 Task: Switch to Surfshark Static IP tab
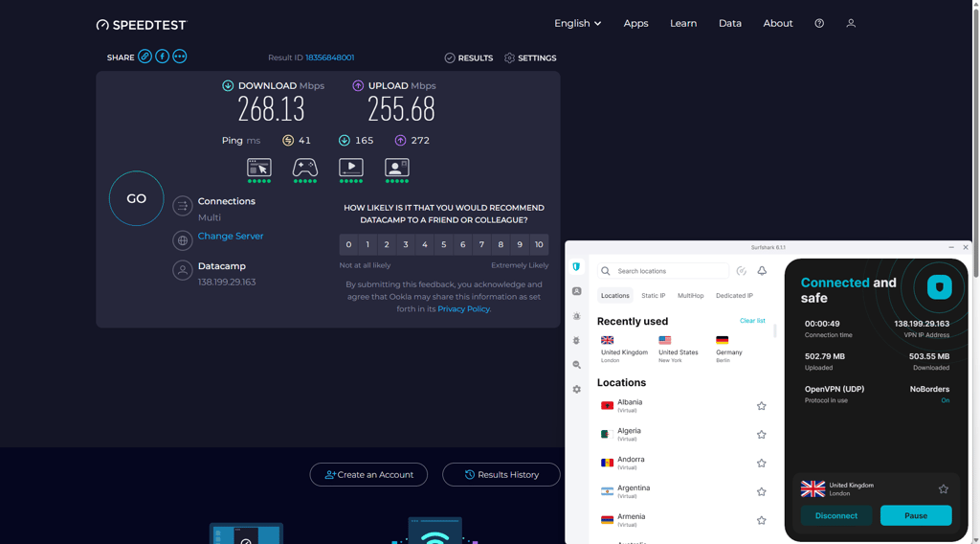click(x=653, y=296)
